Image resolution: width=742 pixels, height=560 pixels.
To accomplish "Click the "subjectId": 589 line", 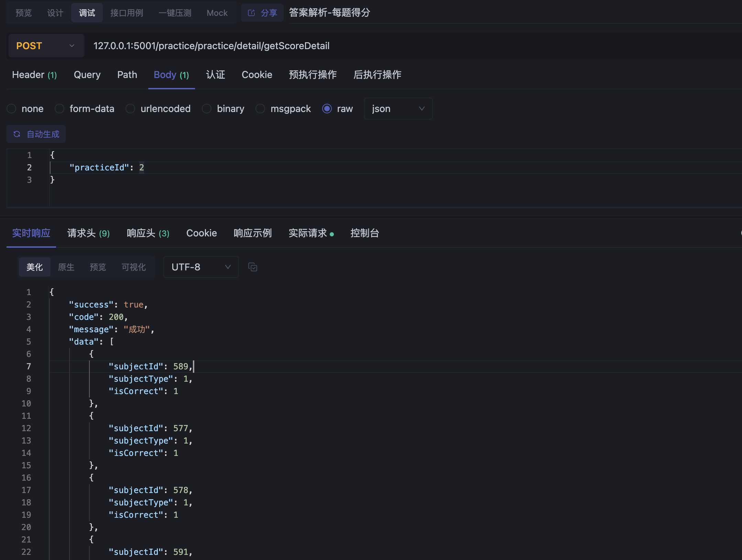I will tap(150, 366).
